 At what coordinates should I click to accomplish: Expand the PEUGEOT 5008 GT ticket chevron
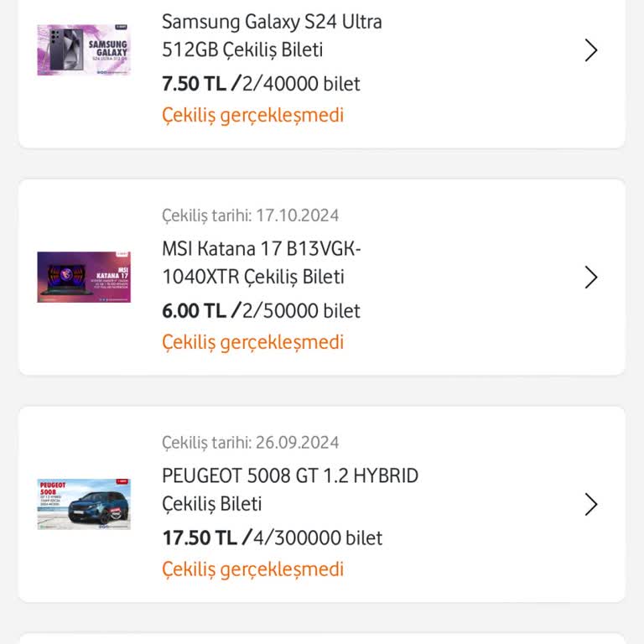(590, 504)
